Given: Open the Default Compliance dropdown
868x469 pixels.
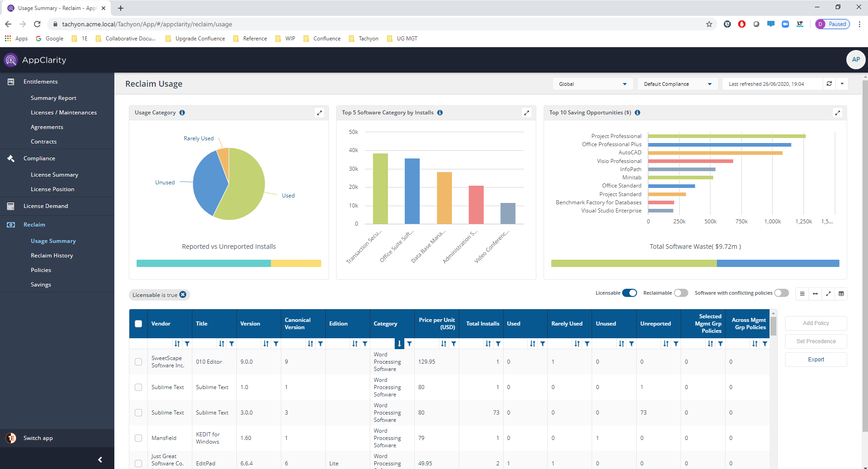Looking at the screenshot, I should tap(677, 84).
